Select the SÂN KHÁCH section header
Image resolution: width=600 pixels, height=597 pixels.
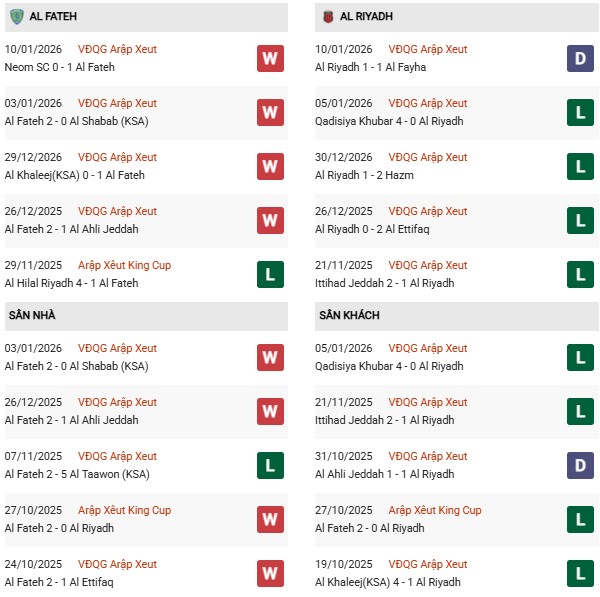349,315
